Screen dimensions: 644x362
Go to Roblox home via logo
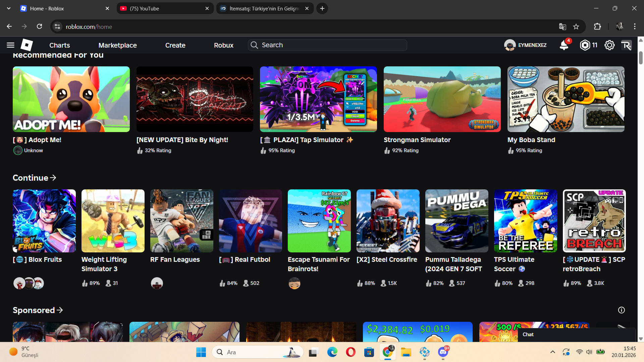coord(27,45)
